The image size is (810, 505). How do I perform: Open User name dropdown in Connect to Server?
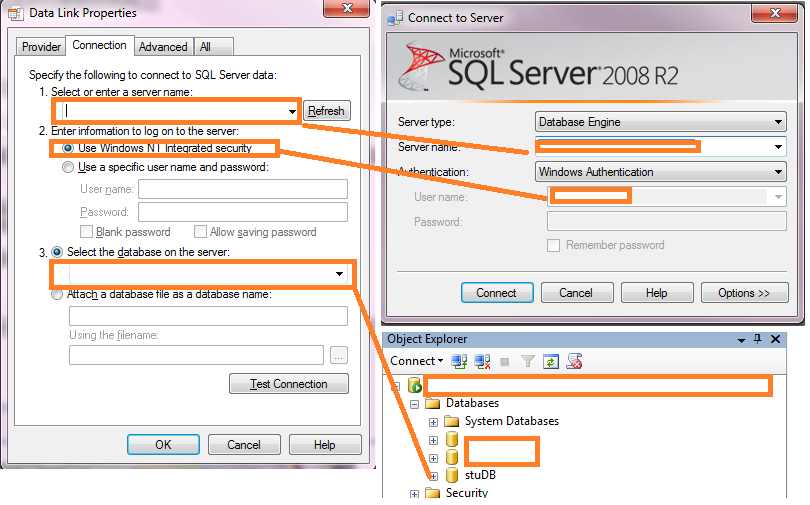tap(778, 197)
